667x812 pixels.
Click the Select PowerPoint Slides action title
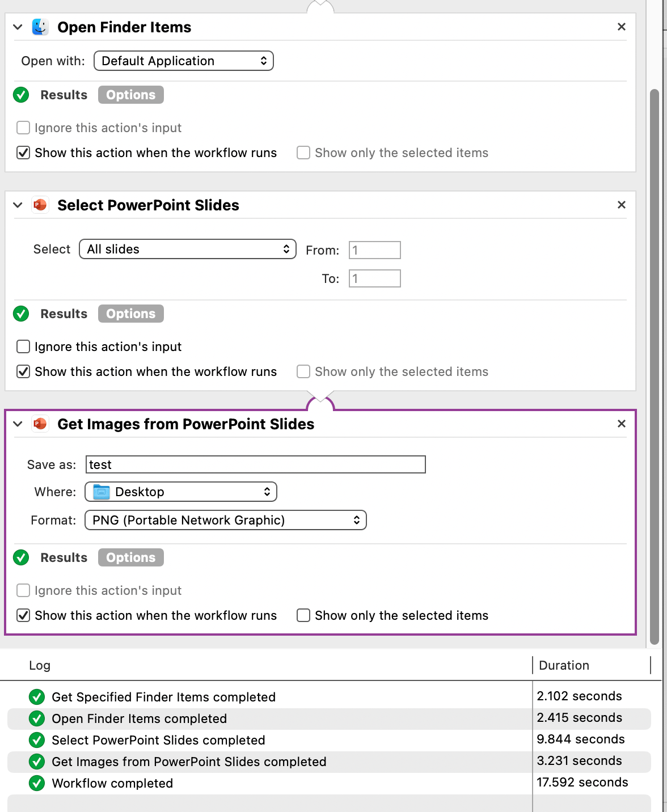click(x=148, y=205)
